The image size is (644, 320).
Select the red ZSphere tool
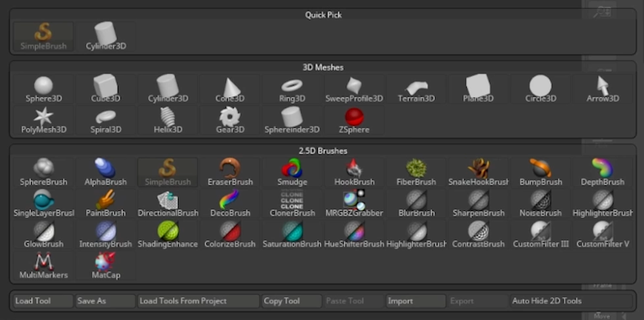coord(354,120)
